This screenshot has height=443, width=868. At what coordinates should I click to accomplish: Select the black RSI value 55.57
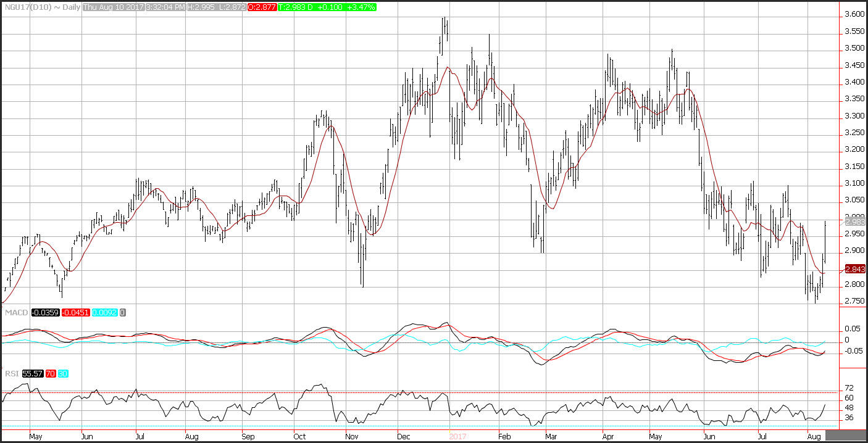[x=32, y=374]
